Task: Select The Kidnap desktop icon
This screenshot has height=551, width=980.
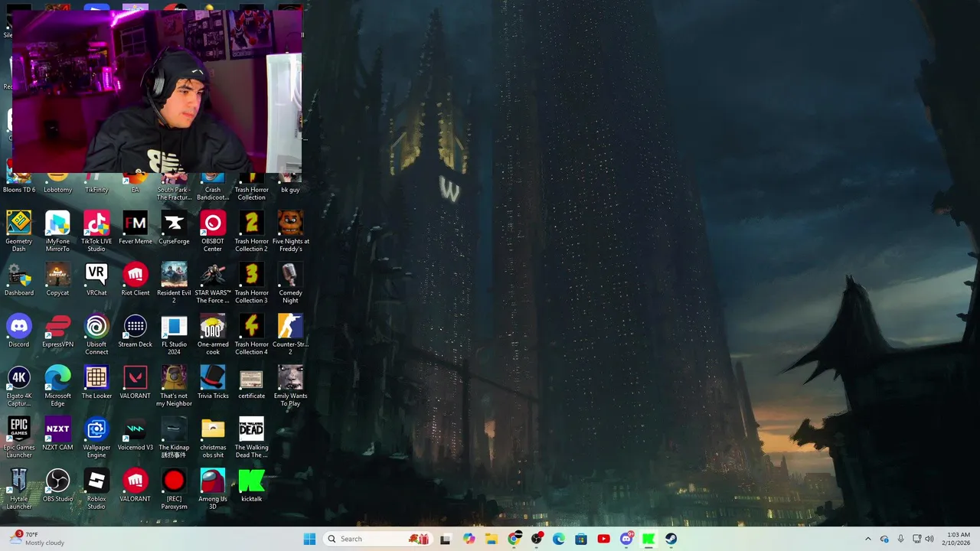Action: click(174, 437)
